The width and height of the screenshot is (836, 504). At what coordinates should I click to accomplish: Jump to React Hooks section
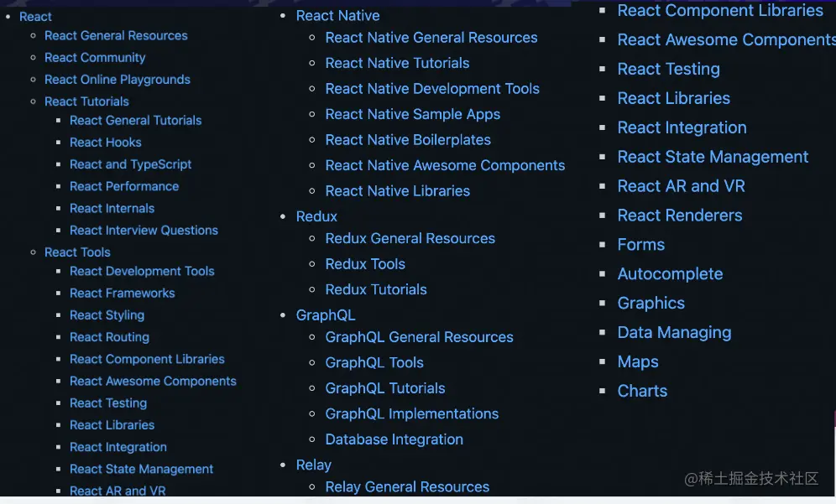106,143
